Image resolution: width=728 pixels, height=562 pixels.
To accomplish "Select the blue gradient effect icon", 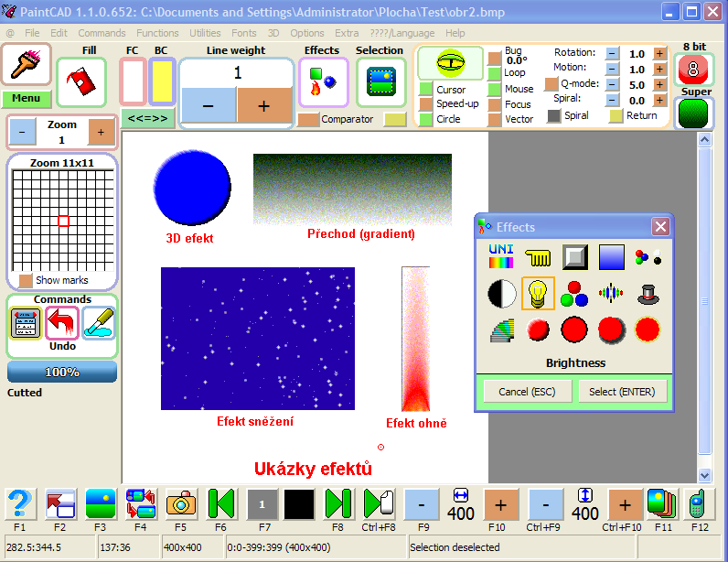I will [612, 256].
